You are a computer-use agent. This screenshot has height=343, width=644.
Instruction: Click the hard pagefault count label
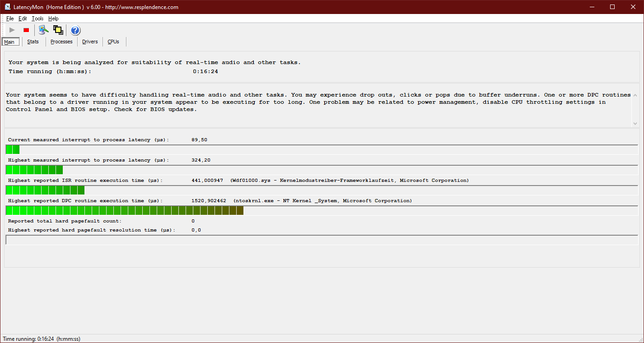coord(65,221)
